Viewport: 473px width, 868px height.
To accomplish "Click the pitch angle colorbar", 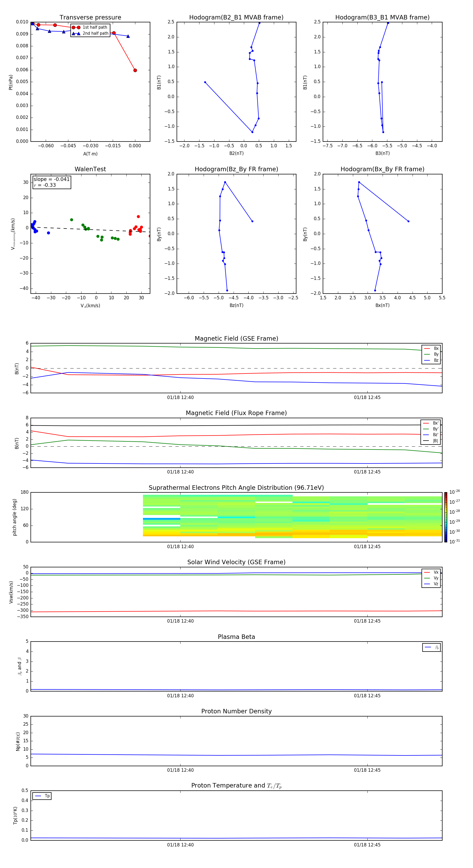I will (x=446, y=517).
